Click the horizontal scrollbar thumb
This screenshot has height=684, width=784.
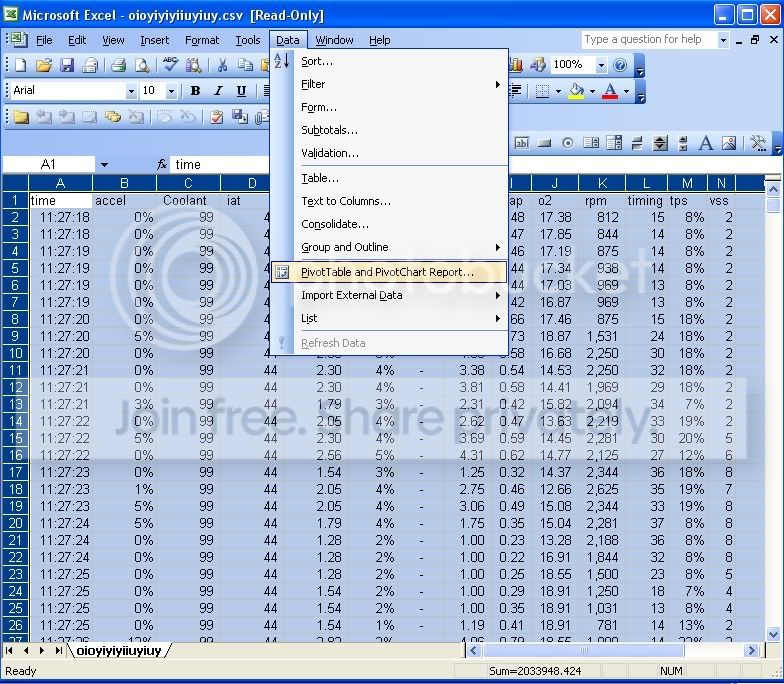click(583, 650)
